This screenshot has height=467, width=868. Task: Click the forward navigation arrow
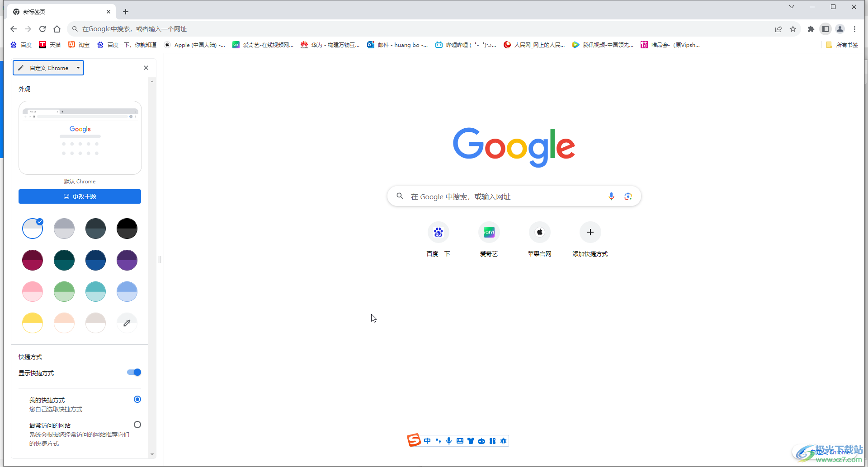click(x=28, y=29)
